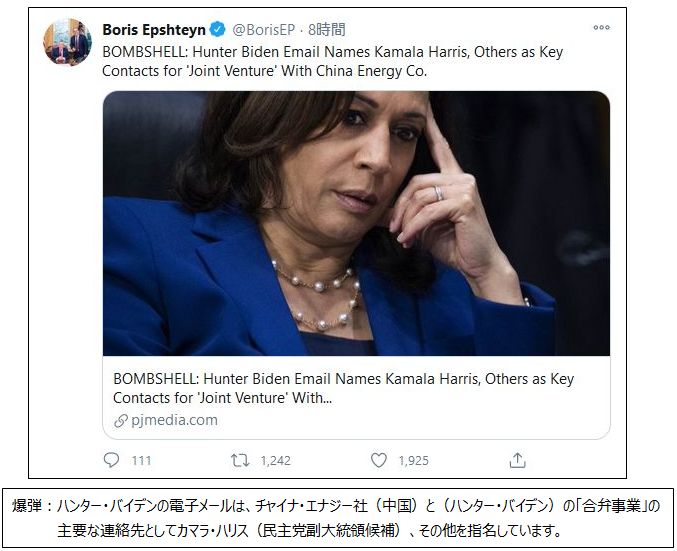The height and width of the screenshot is (551, 677).
Task: Click the reply speech bubble icon
Action: point(112,460)
